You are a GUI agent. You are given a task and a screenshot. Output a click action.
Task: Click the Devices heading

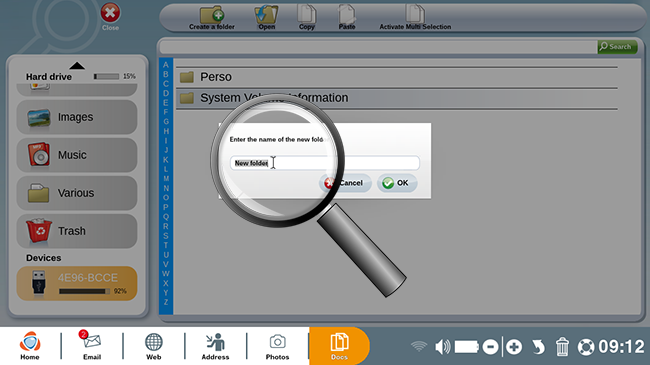pos(44,258)
